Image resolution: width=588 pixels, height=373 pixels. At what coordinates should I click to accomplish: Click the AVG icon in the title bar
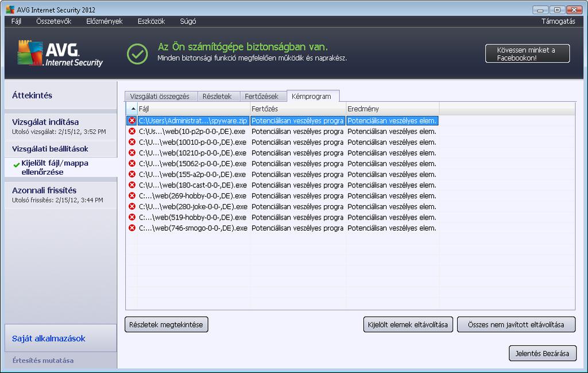pyautogui.click(x=10, y=9)
